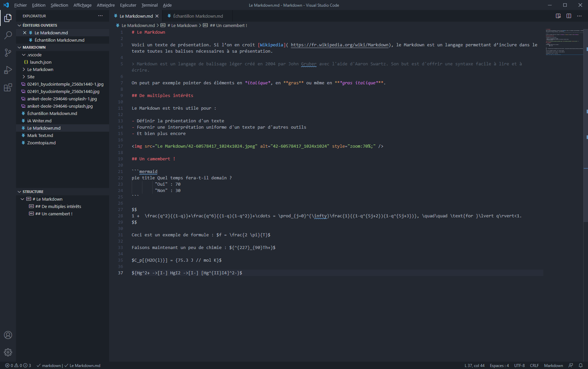Open Échantillon Markdown.md from open editors
The width and height of the screenshot is (588, 369).
[x=59, y=40]
